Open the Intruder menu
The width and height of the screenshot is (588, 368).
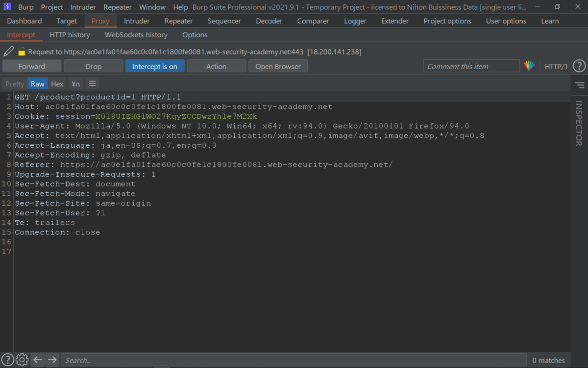click(83, 7)
